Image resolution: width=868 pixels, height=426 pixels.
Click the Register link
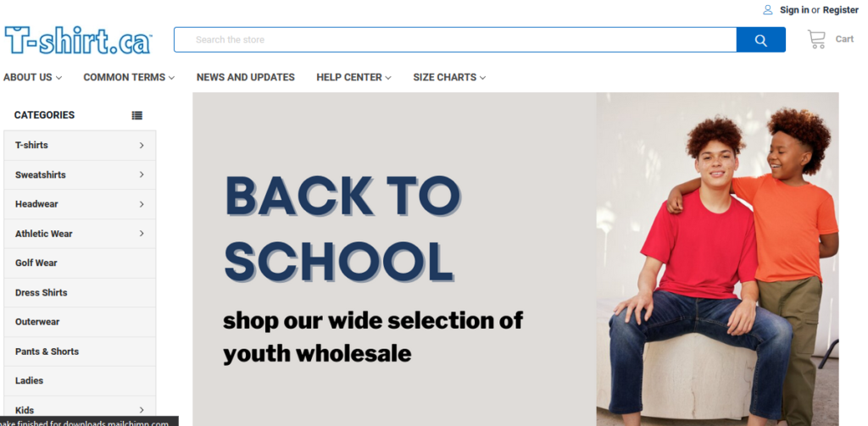[x=840, y=10]
